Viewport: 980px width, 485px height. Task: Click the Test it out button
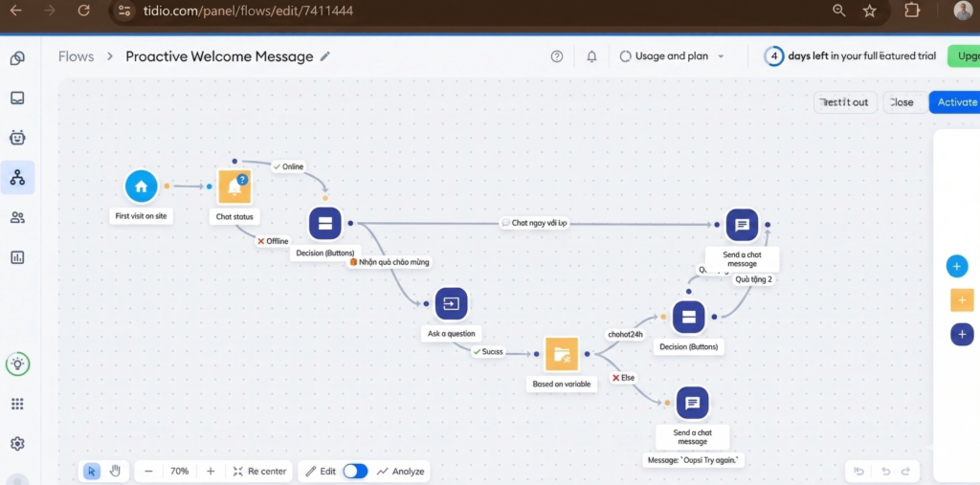click(845, 102)
